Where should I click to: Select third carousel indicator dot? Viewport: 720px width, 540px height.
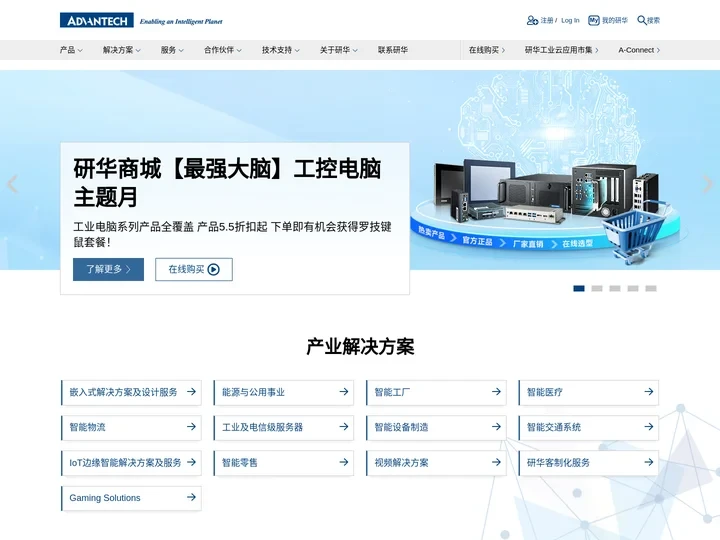(x=615, y=288)
